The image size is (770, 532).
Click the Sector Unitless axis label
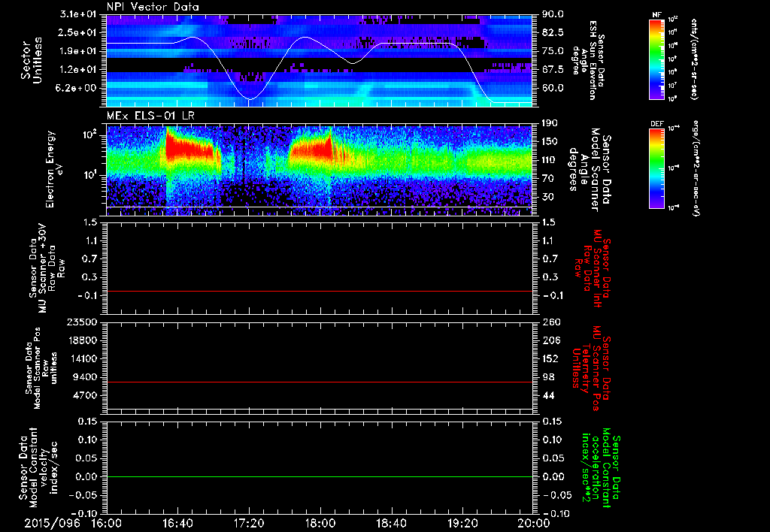pyautogui.click(x=32, y=60)
